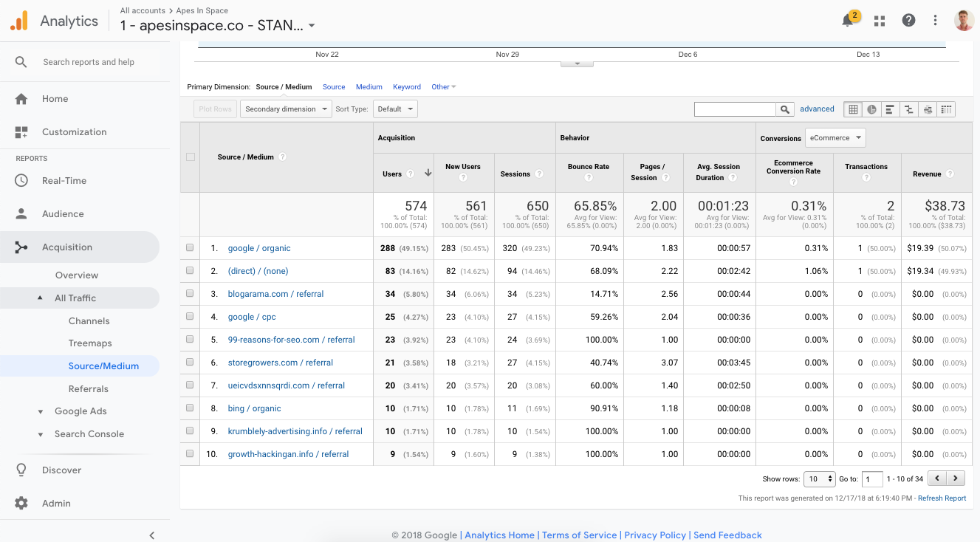Click help icon next to Users header
The width and height of the screenshot is (980, 542).
coord(410,174)
